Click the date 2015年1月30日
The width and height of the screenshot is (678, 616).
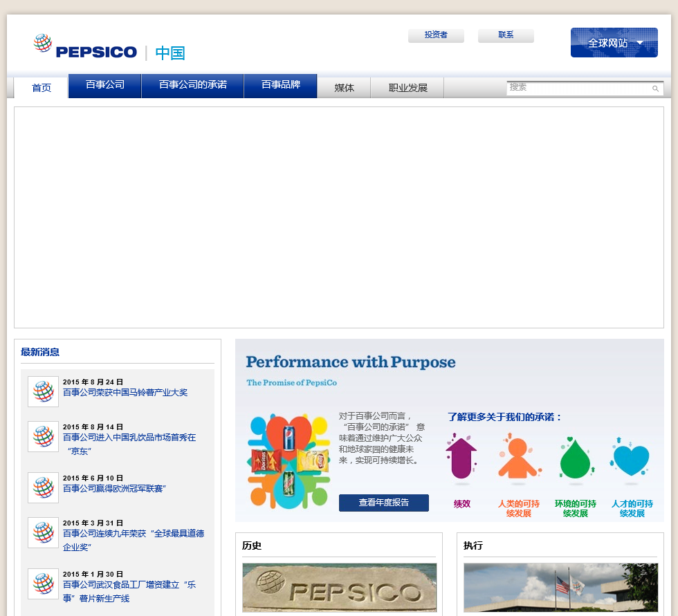pyautogui.click(x=93, y=574)
